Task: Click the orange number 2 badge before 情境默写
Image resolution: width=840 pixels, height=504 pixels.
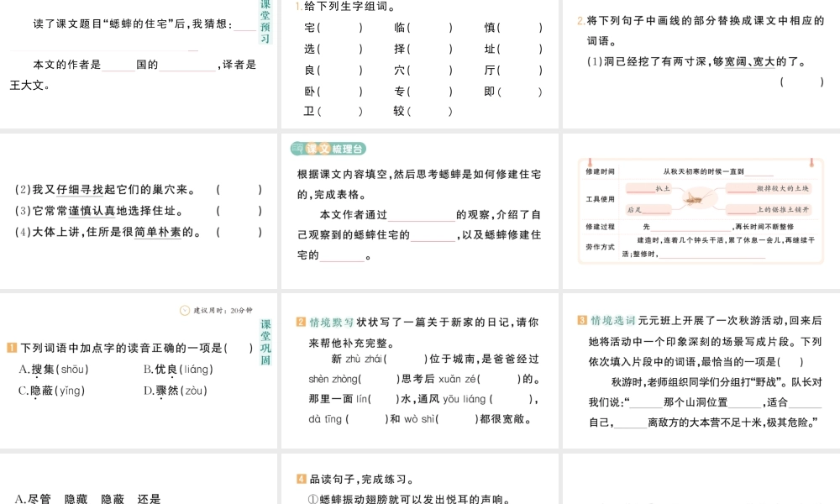Action: [x=301, y=322]
